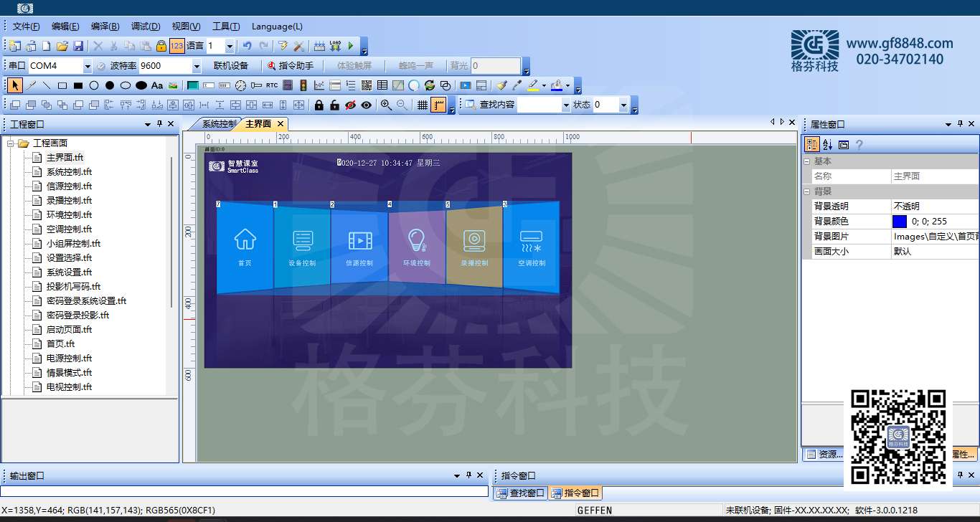Toggle the 123 control number display
Screen dimensions: 980x522
(177, 46)
